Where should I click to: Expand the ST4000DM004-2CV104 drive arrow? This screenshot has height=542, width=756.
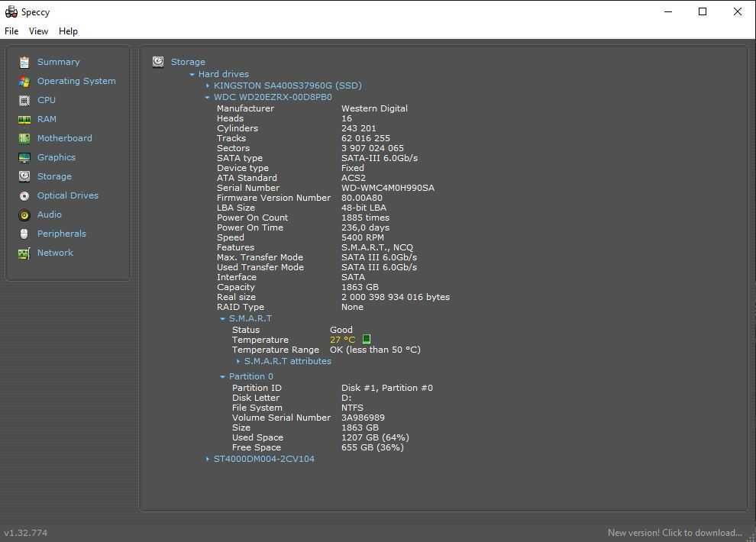point(207,459)
